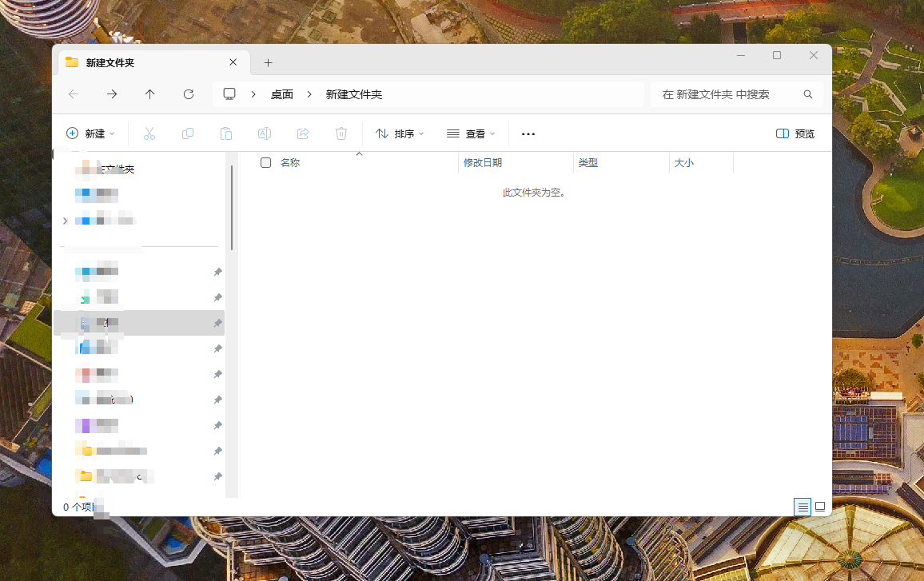Open the 新建 dropdown menu
The height and width of the screenshot is (581, 924).
pos(90,133)
